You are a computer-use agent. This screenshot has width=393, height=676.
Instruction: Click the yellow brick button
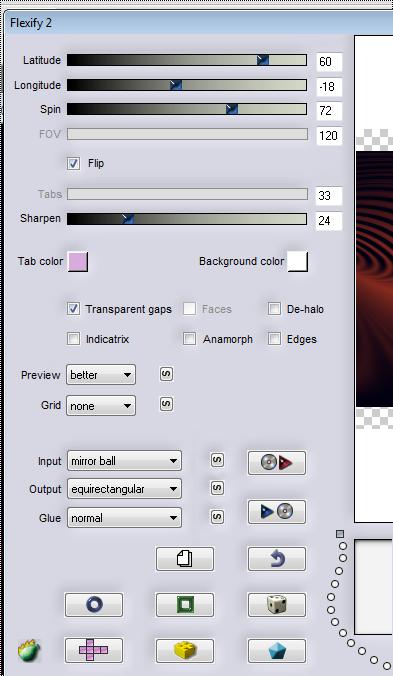tap(185, 651)
